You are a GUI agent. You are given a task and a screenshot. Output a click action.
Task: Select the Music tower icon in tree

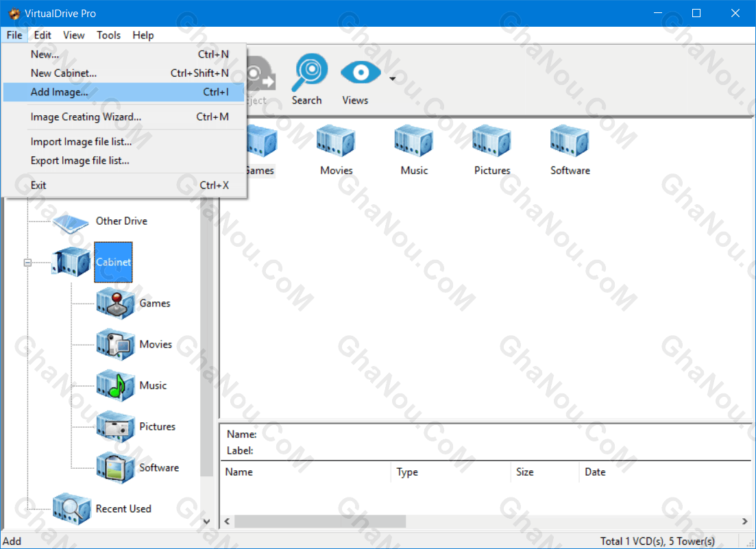[x=115, y=385]
